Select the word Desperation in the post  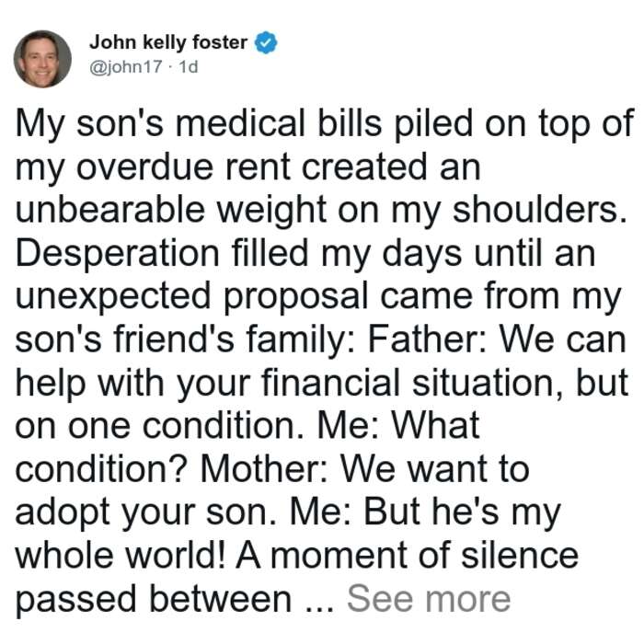point(118,254)
